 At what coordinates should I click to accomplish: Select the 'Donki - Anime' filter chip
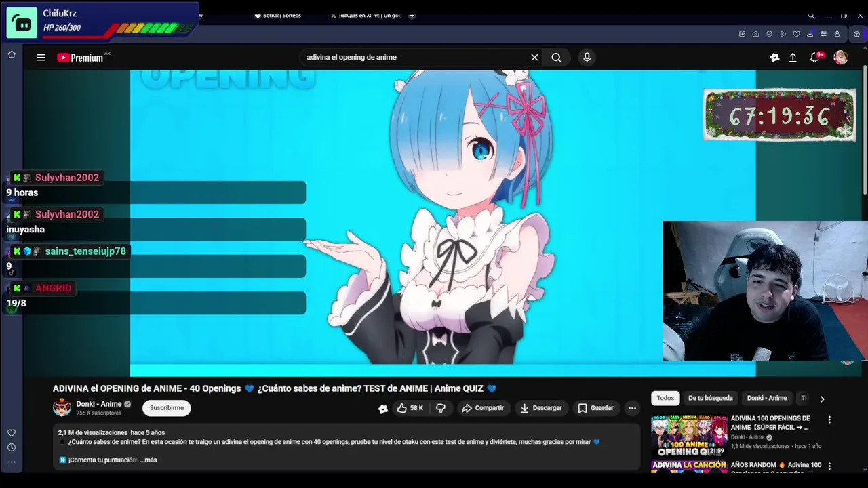[767, 399]
